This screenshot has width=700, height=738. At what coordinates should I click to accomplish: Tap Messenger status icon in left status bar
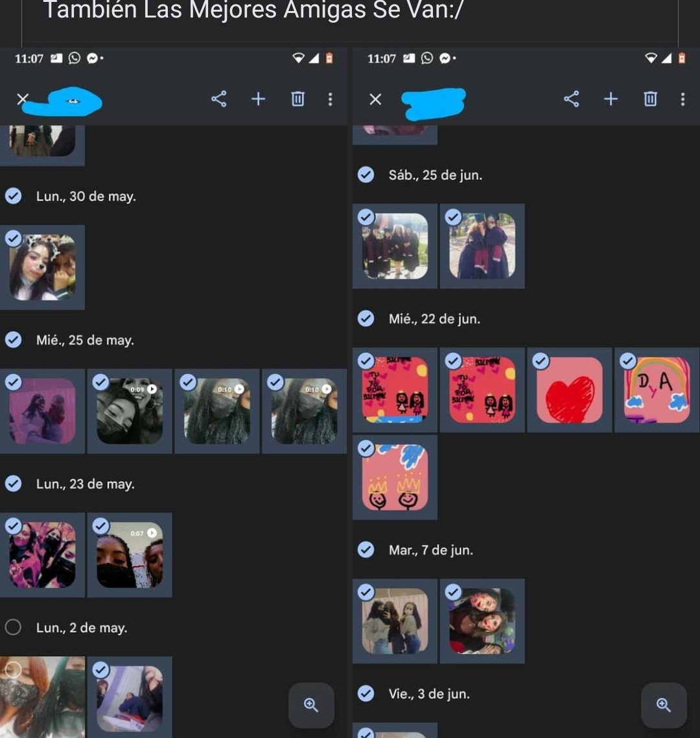coord(92,58)
